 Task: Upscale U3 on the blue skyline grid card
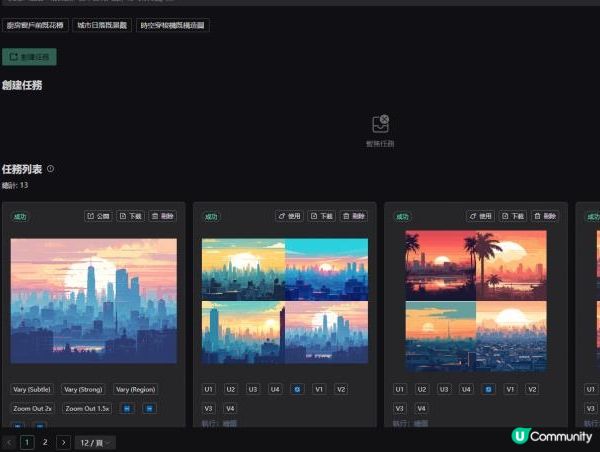point(253,389)
